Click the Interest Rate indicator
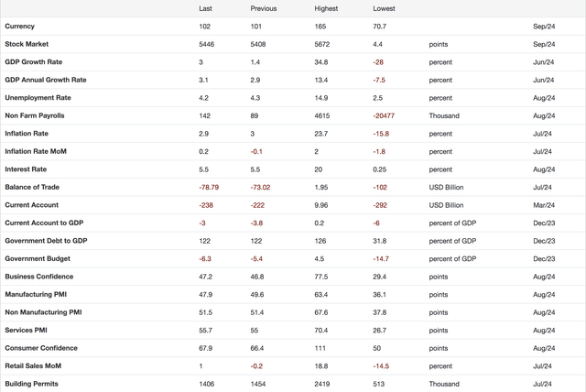Screen dimensions: 586x392 [x=26, y=169]
